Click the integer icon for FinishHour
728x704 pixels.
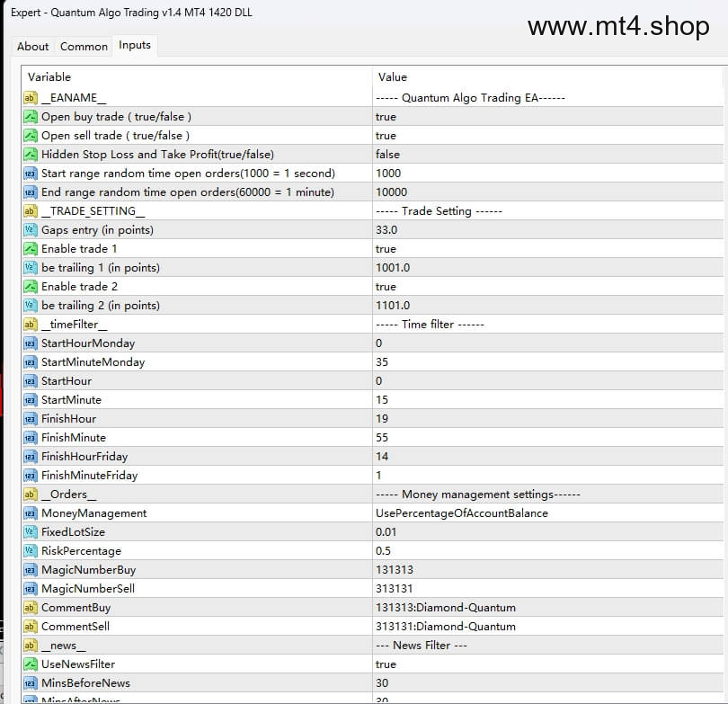pos(31,419)
